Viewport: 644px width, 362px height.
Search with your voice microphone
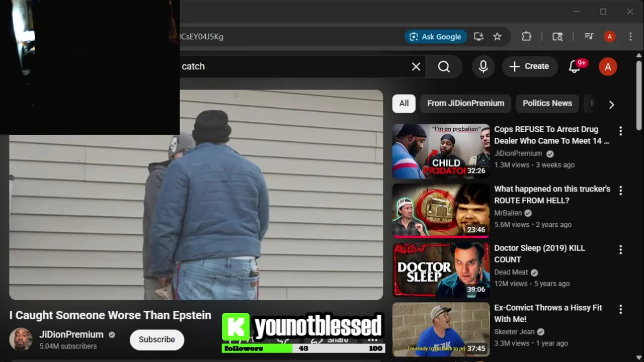(484, 66)
